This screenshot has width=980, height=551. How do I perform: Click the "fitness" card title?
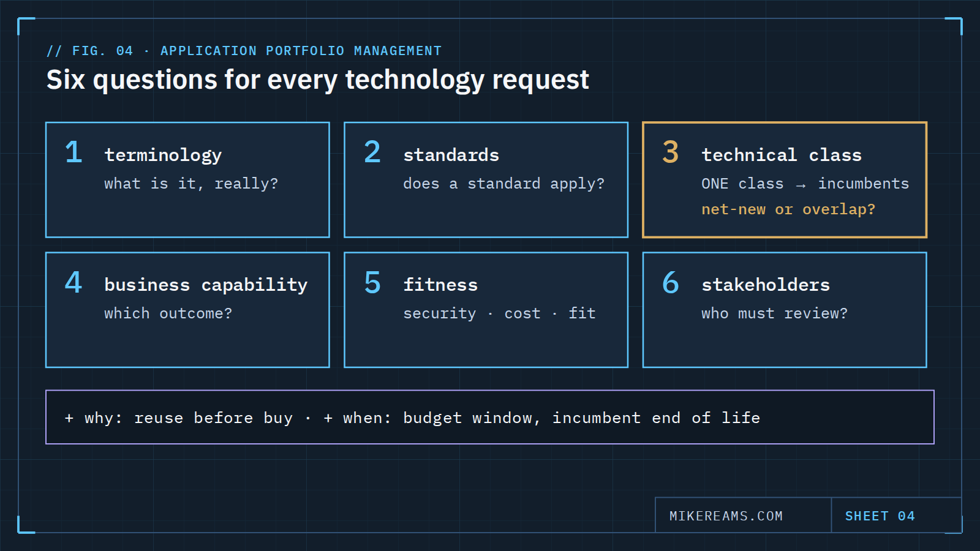pyautogui.click(x=440, y=285)
